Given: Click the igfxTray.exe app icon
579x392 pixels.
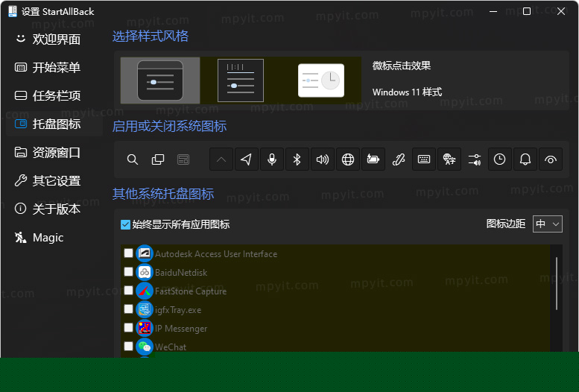Looking at the screenshot, I should (145, 309).
